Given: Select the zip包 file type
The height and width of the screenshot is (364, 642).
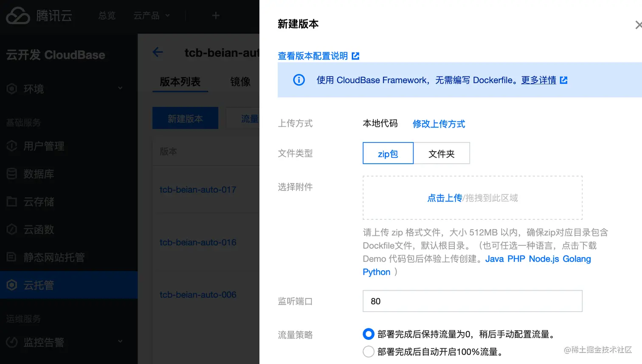Looking at the screenshot, I should (x=388, y=153).
